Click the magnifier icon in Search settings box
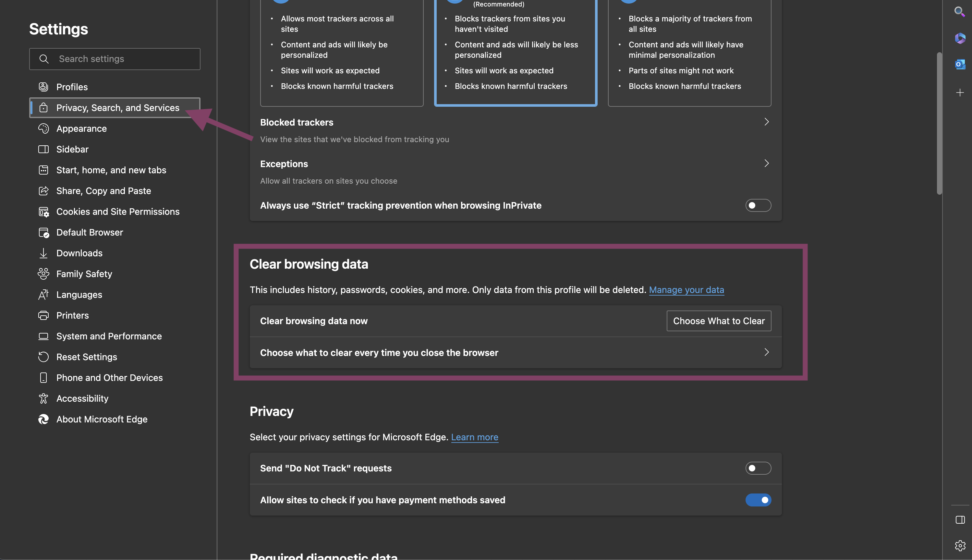Image resolution: width=972 pixels, height=560 pixels. (x=44, y=59)
